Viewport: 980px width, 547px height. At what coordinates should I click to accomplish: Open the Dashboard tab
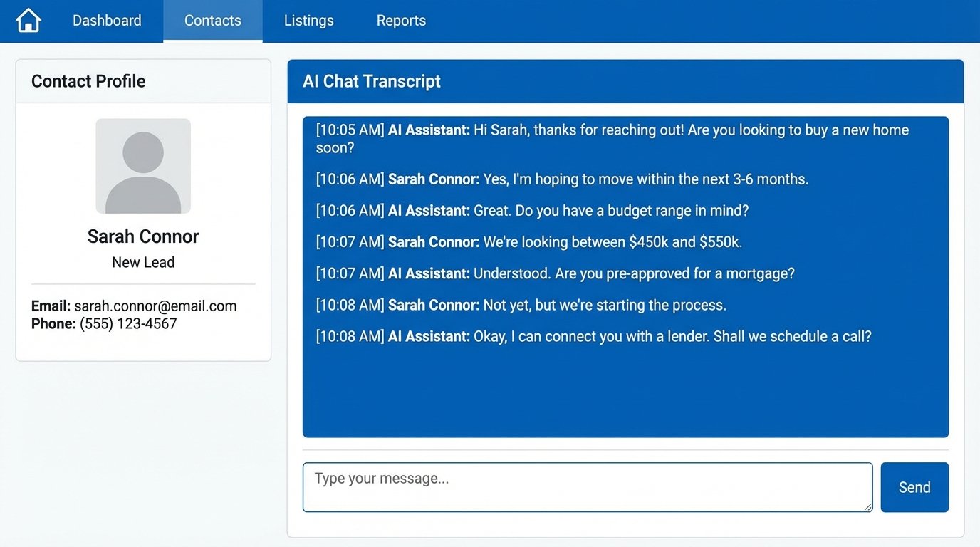click(107, 20)
